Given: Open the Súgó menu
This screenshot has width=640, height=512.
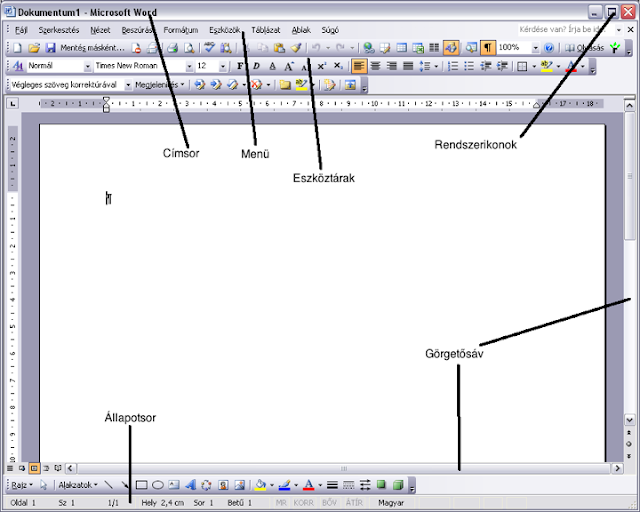Looking at the screenshot, I should (x=330, y=30).
